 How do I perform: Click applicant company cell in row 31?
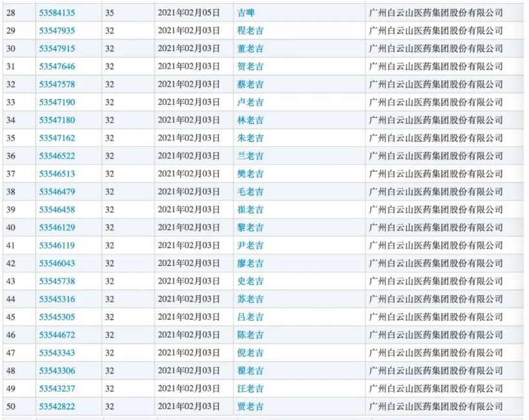point(445,67)
